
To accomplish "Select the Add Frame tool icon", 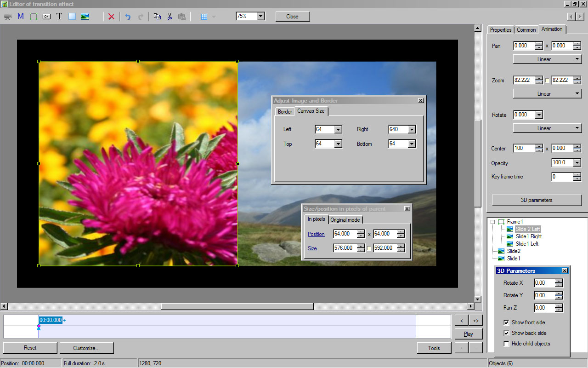I will tap(34, 17).
